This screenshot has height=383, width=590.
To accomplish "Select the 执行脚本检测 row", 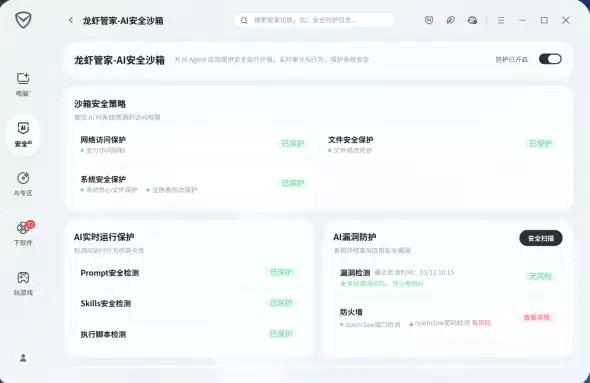I will (188, 334).
